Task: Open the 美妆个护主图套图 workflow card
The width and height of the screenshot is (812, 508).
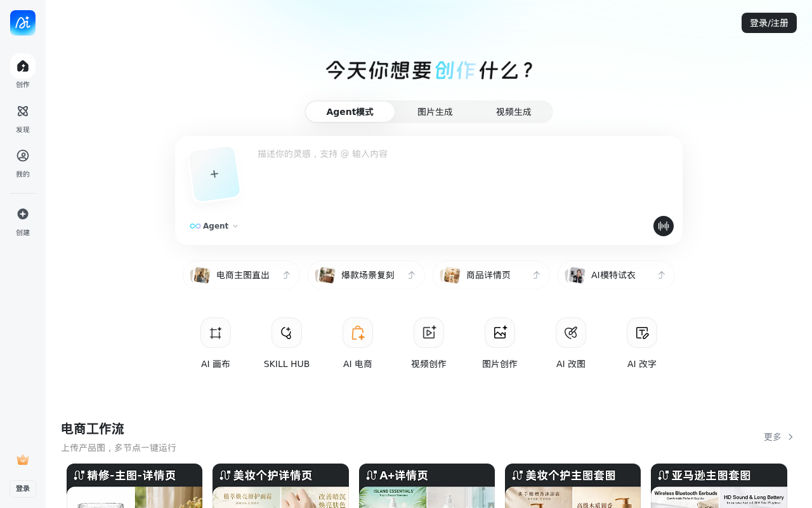Action: (x=573, y=486)
